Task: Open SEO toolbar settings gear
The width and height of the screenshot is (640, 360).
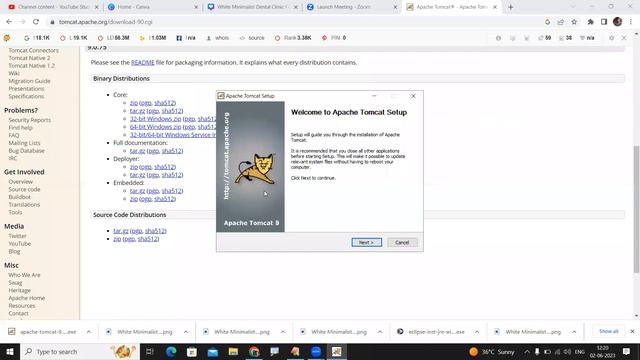Action: pyautogui.click(x=611, y=38)
